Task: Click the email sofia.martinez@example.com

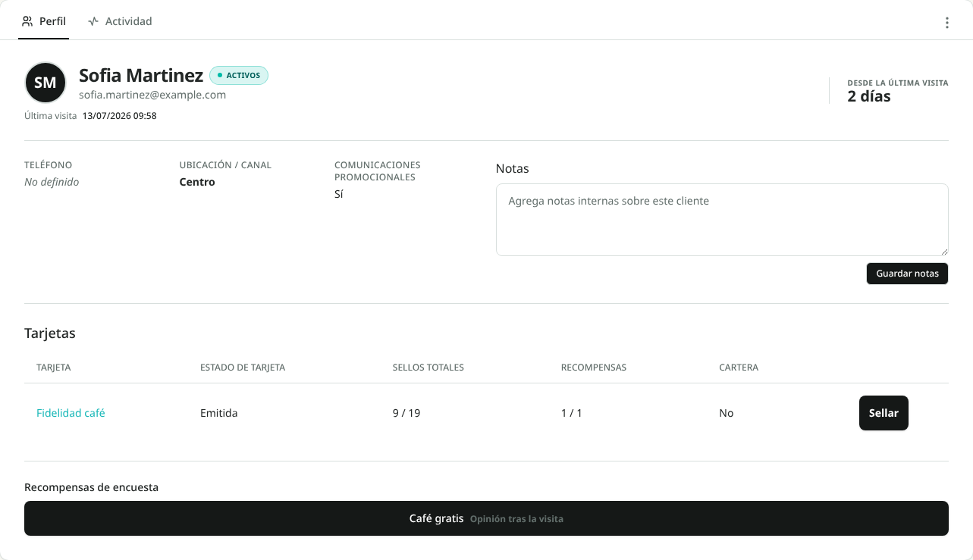Action: [x=152, y=95]
